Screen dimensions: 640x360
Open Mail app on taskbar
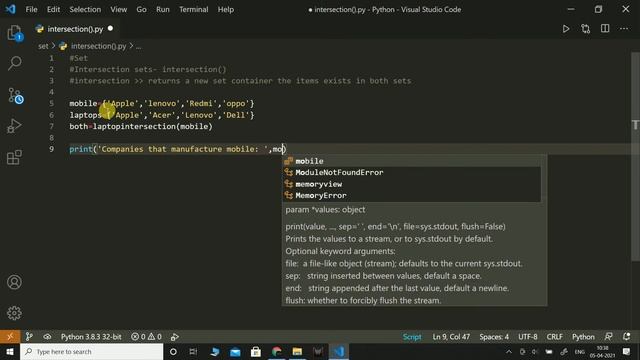(235, 351)
